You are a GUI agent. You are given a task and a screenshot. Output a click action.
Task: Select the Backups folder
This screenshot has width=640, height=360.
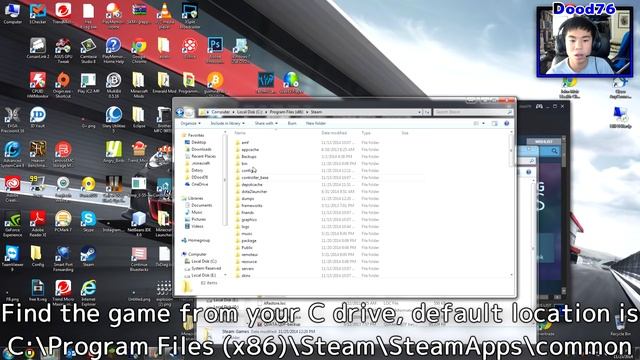click(249, 156)
